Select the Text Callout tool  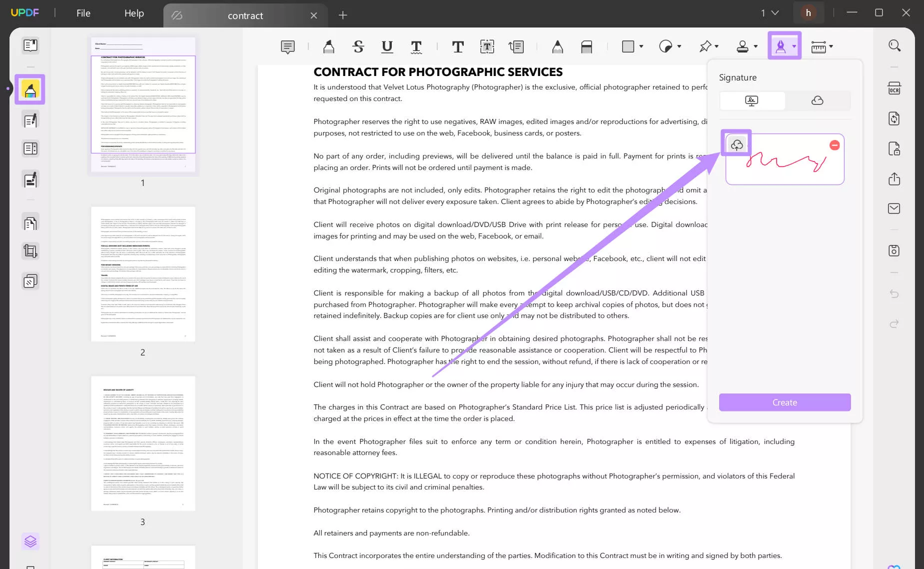516,47
